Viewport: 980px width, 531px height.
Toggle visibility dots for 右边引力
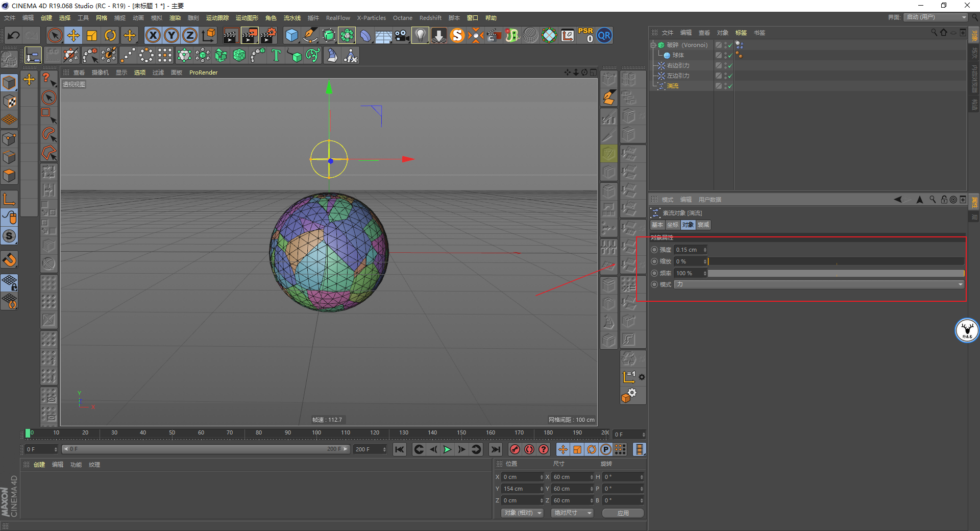[x=725, y=65]
